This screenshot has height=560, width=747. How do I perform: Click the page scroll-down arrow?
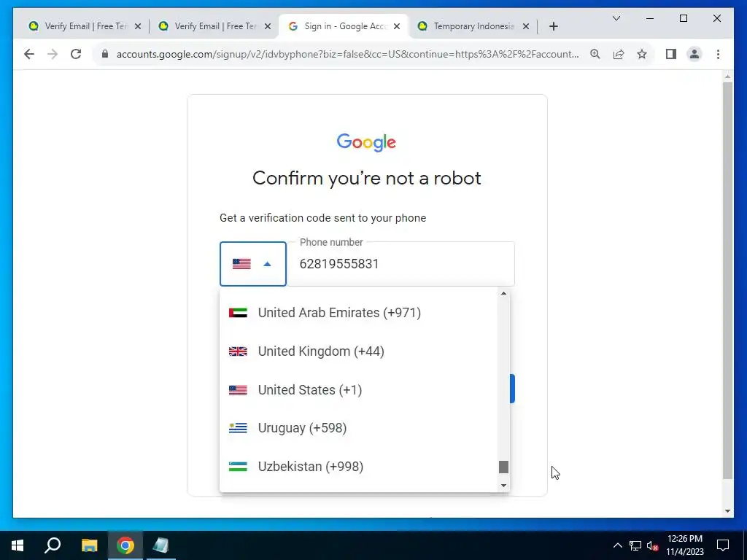point(727,511)
